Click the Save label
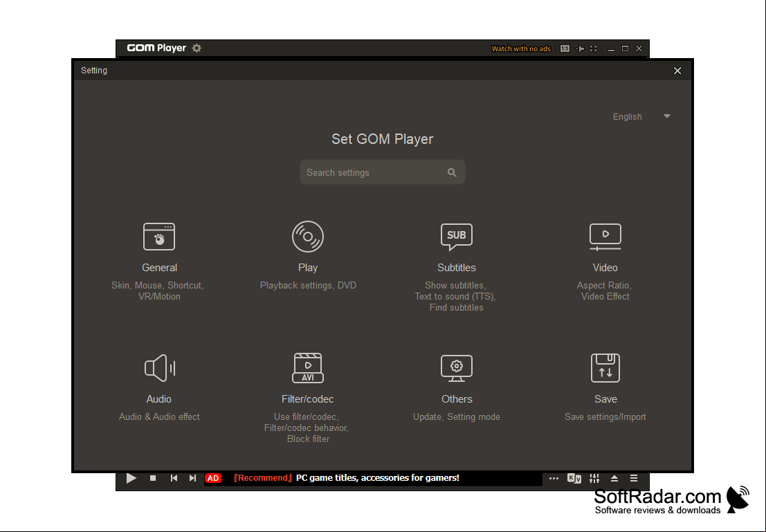This screenshot has width=766, height=532. 605,399
